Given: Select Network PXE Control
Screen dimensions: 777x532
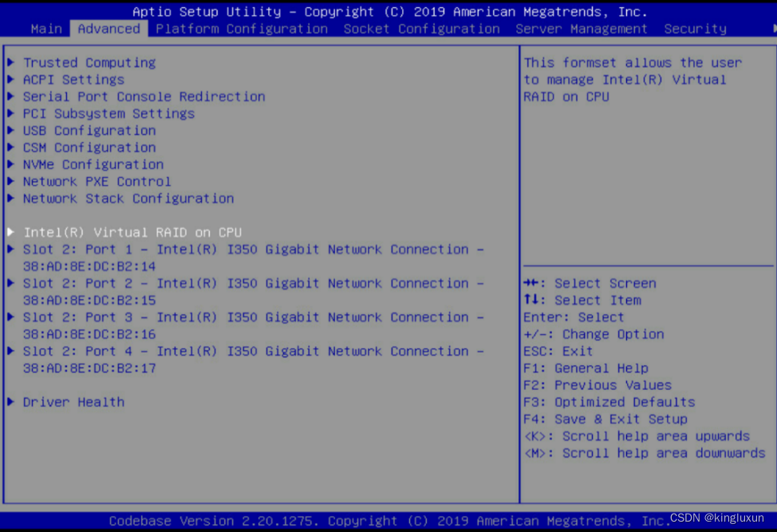Looking at the screenshot, I should (x=97, y=181).
